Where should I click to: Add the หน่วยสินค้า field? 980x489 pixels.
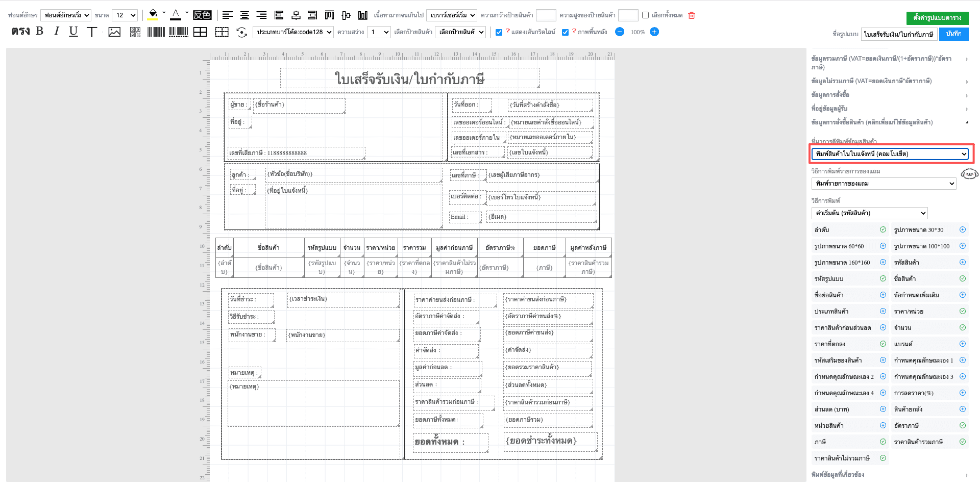[883, 426]
